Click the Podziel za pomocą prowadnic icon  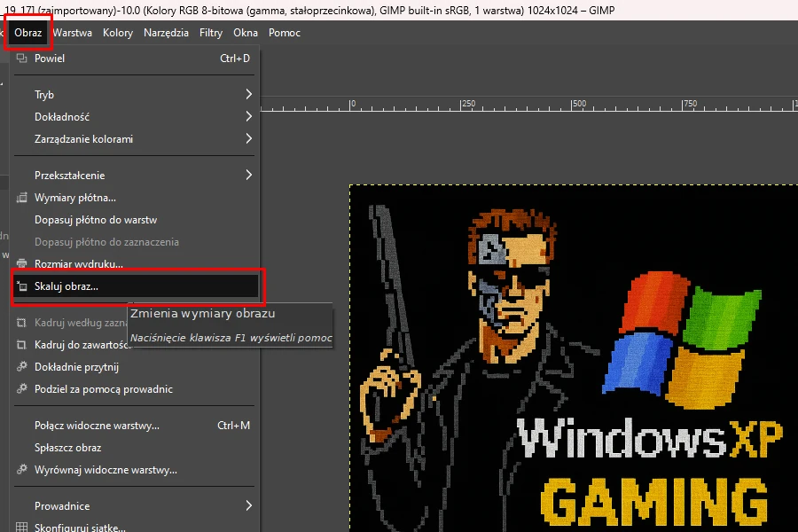coord(21,389)
